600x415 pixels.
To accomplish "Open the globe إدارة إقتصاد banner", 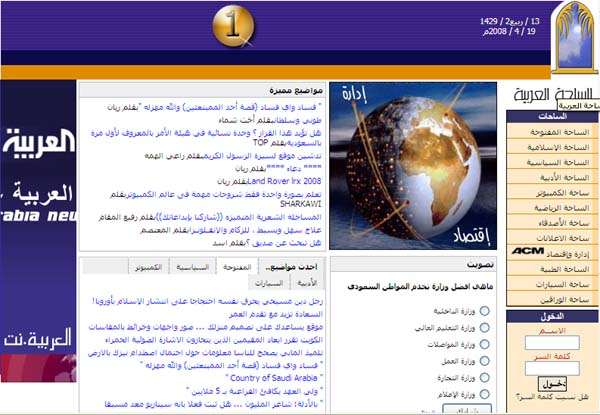I will (x=413, y=166).
